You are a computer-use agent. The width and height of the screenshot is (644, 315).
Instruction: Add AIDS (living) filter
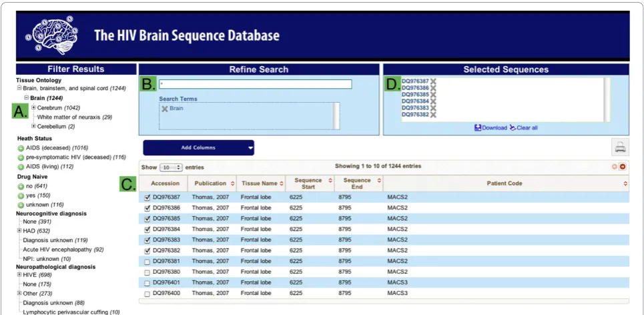click(x=21, y=167)
